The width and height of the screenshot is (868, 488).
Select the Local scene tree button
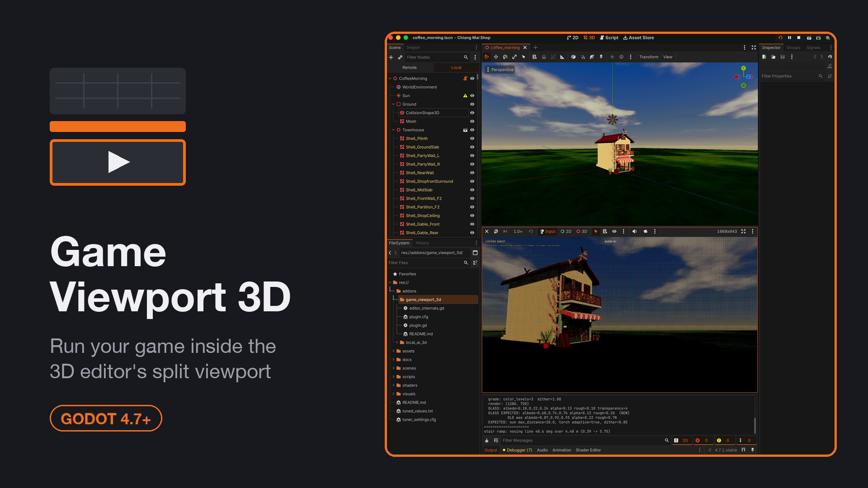(x=456, y=68)
